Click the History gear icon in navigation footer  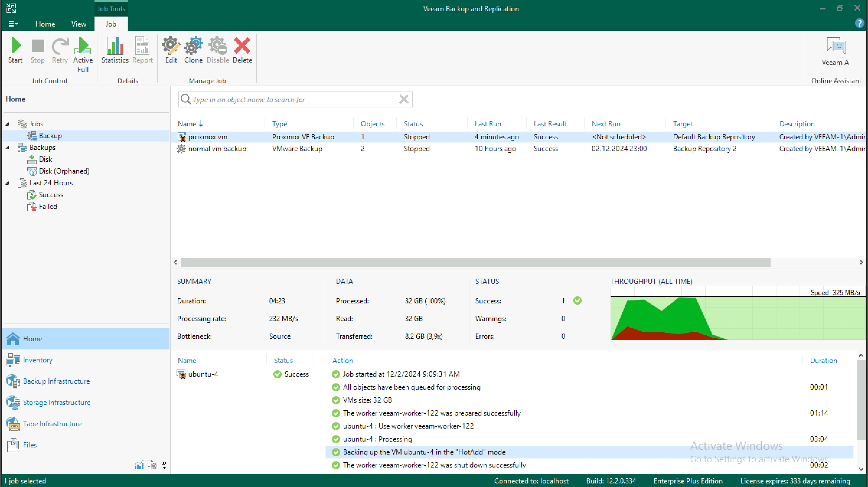click(152, 465)
